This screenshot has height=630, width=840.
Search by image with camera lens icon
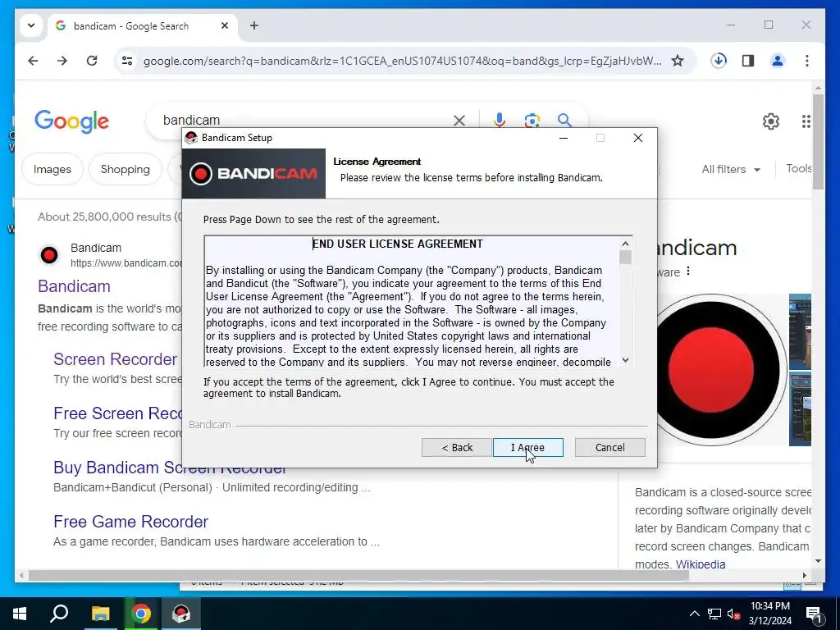click(x=532, y=121)
